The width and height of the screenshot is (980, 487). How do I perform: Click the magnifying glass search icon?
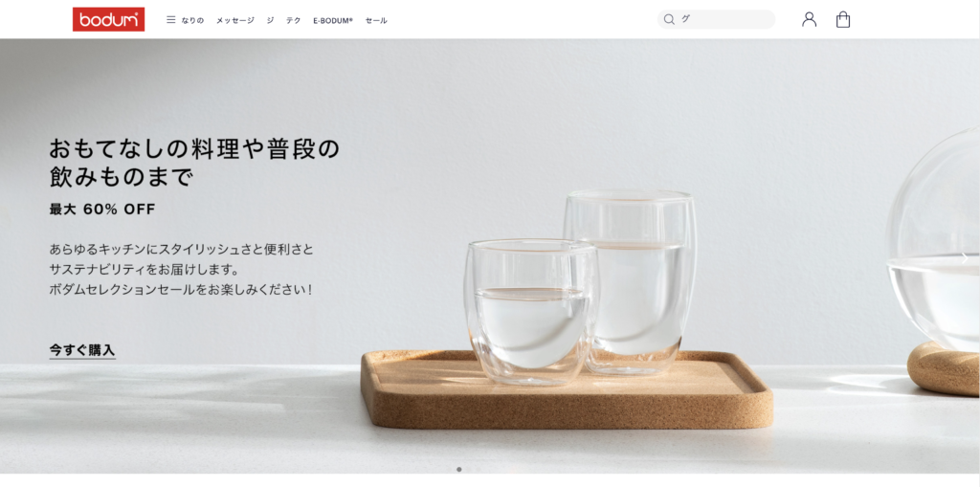pyautogui.click(x=669, y=19)
